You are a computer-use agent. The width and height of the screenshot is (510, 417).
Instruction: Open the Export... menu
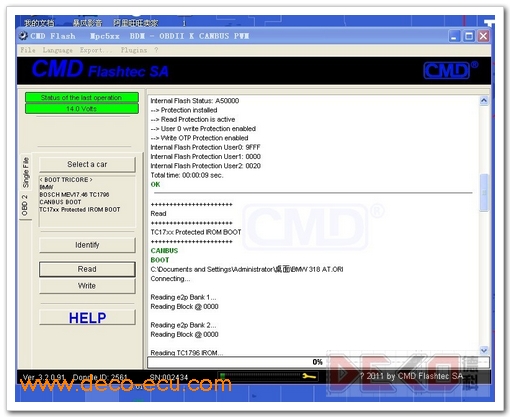(x=96, y=50)
